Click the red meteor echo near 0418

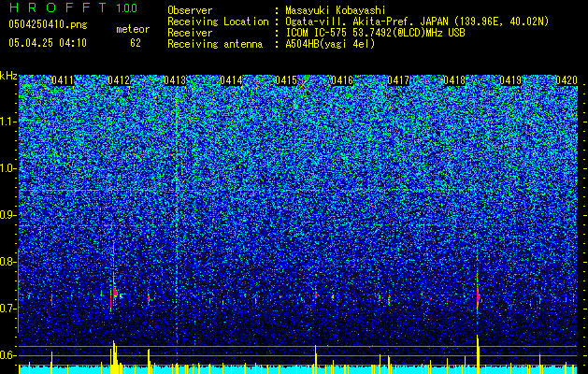(478, 296)
